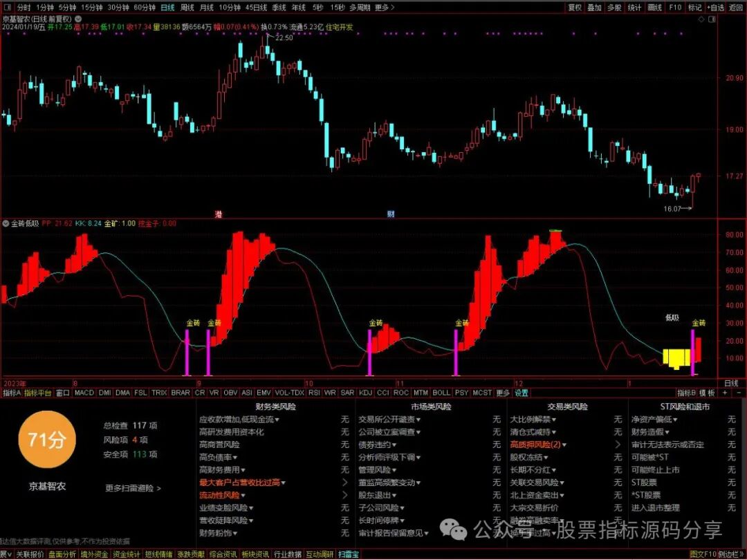Image resolution: width=747 pixels, height=560 pixels.
Task: Click the 叠加 overlay button
Action: point(594,8)
